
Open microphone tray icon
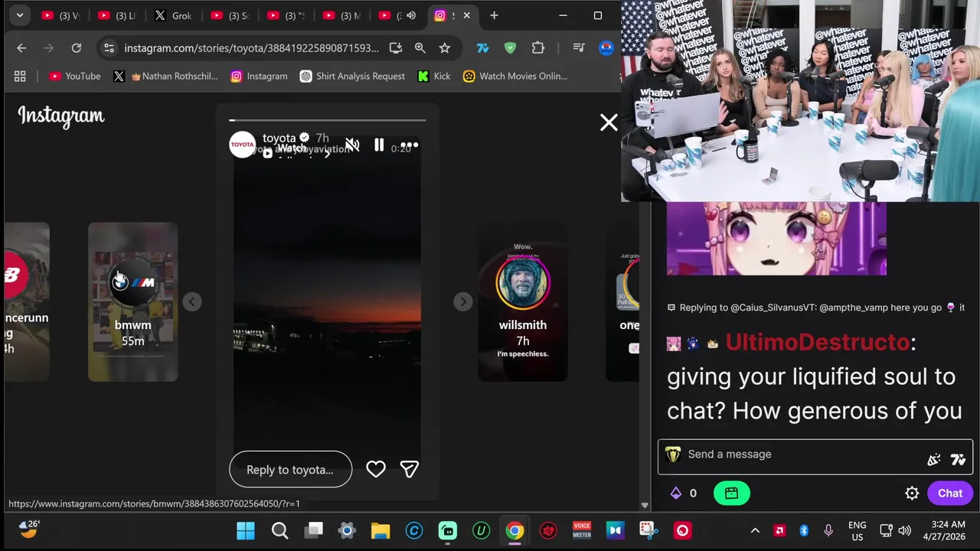coord(828,530)
